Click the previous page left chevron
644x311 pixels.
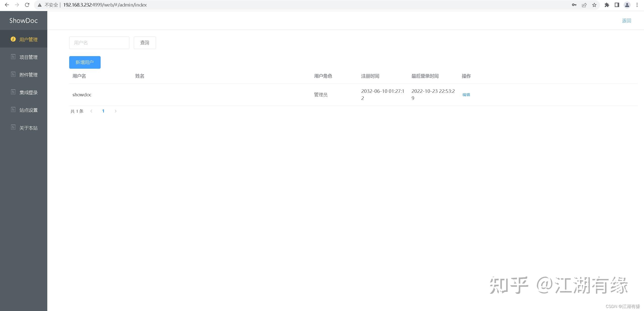91,111
